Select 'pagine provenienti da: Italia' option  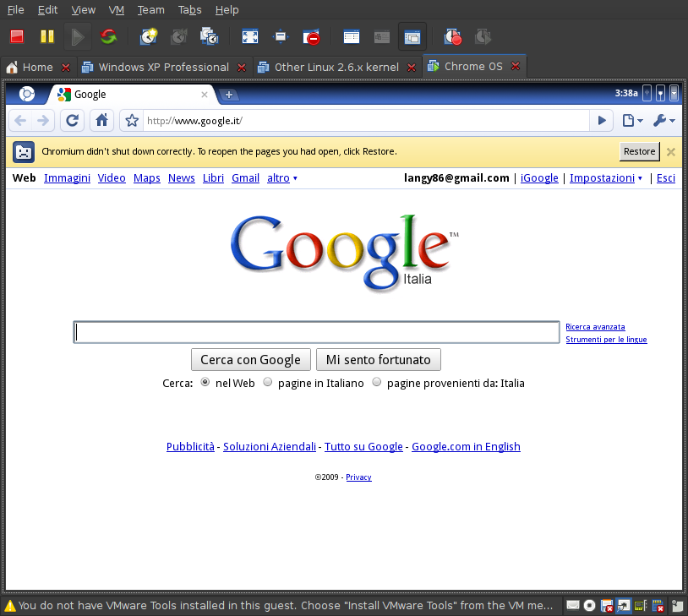pos(376,382)
